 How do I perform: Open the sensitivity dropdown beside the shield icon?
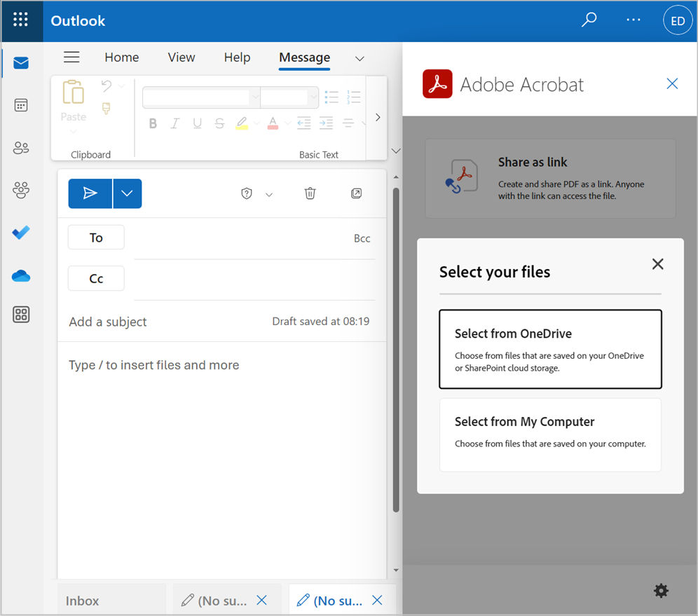point(269,193)
